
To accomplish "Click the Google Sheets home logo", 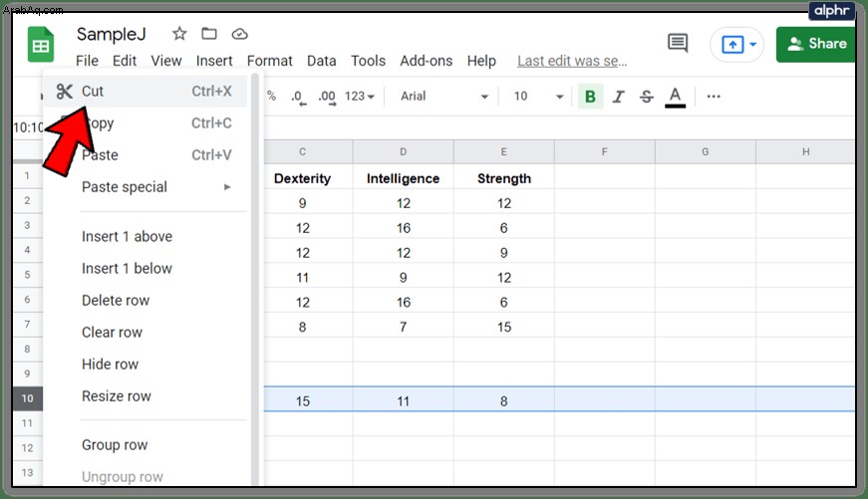I will pyautogui.click(x=41, y=44).
